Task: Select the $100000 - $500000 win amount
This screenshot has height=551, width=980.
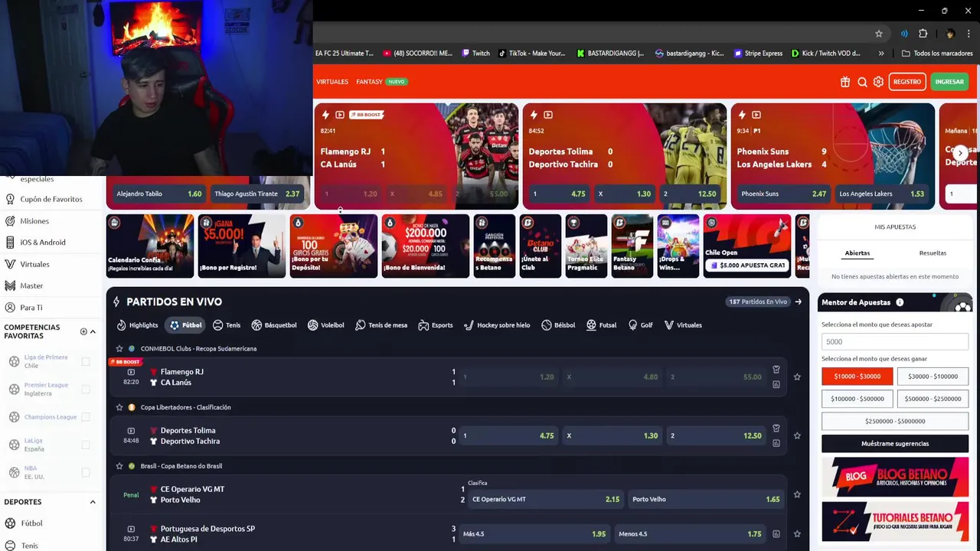Action: 857,399
